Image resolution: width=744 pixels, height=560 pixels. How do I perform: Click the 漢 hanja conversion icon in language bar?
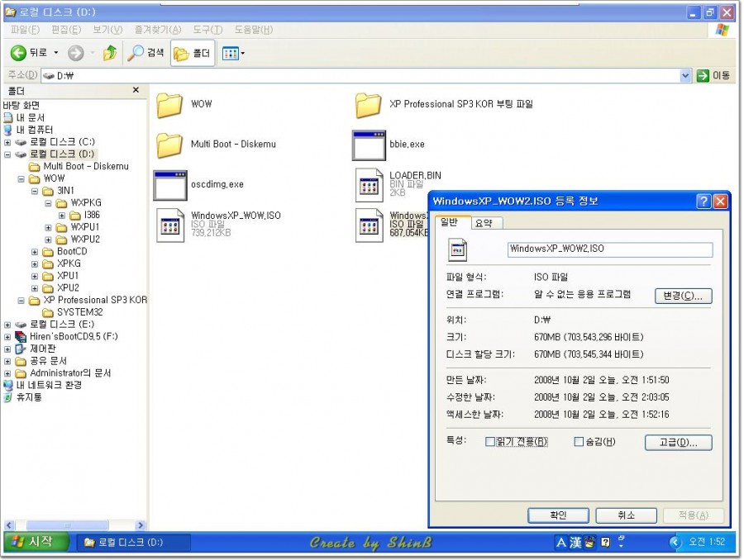coord(575,542)
